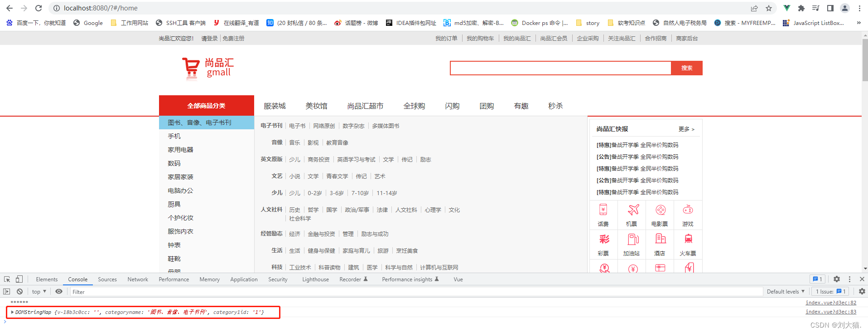Click the 话费 phone recharge icon
The height and width of the screenshot is (333, 868).
[603, 210]
